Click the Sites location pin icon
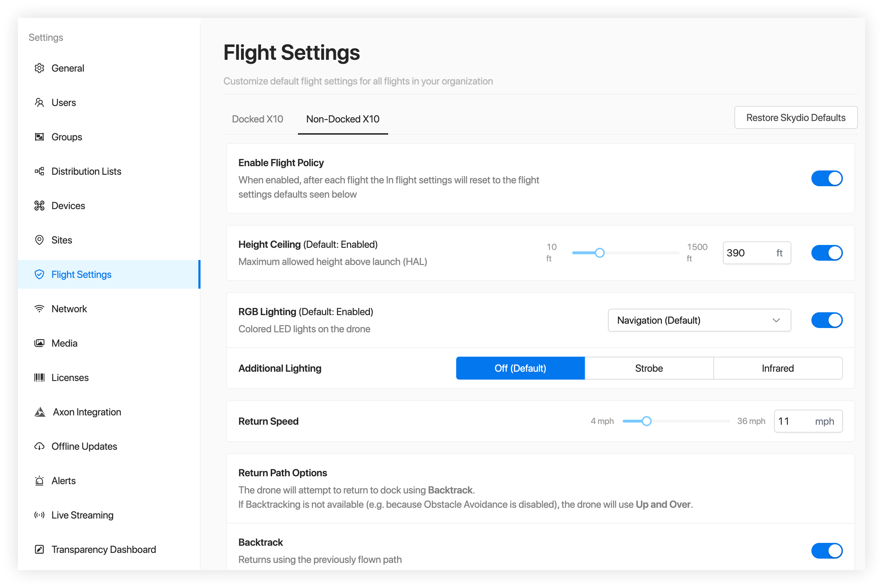The height and width of the screenshot is (588, 883). coord(39,240)
